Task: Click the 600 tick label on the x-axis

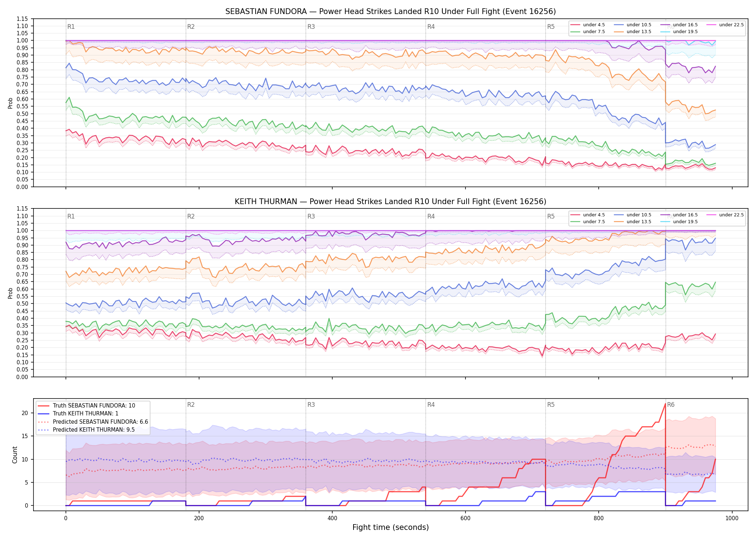Action: tap(465, 518)
